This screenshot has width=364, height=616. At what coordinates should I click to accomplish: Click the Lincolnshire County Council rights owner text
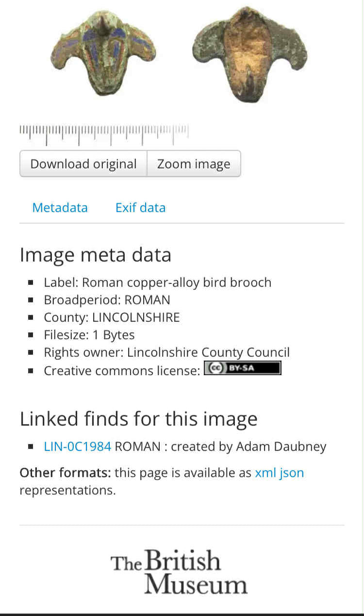click(208, 352)
